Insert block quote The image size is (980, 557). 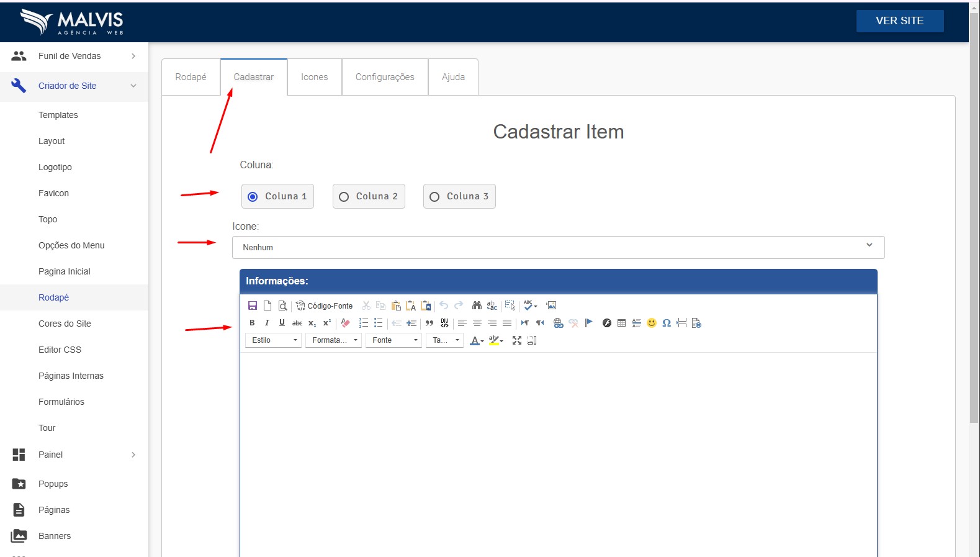pos(429,323)
